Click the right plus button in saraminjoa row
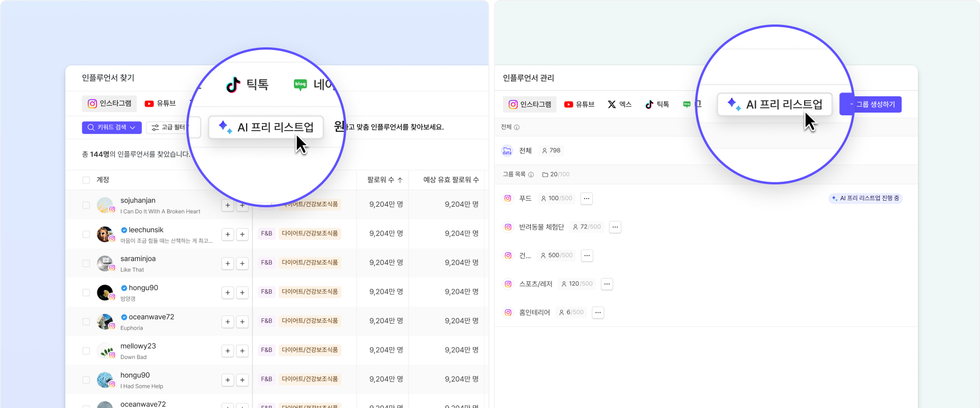 242,263
